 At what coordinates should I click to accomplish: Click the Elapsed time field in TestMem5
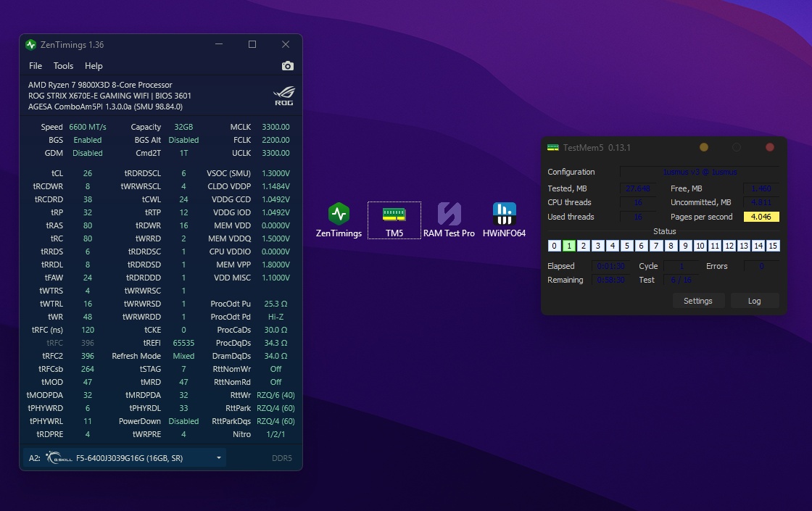pyautogui.click(x=610, y=266)
